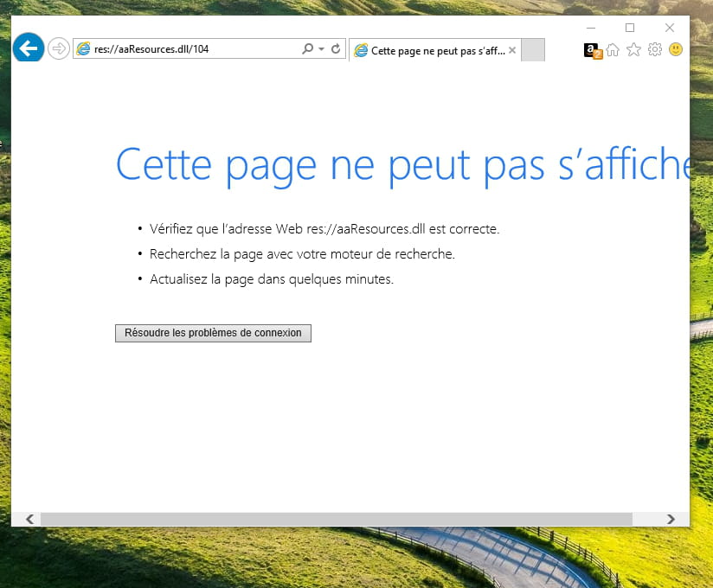Click 'Résoudre les problèmes de connexion' button
The height and width of the screenshot is (588, 713).
point(213,333)
